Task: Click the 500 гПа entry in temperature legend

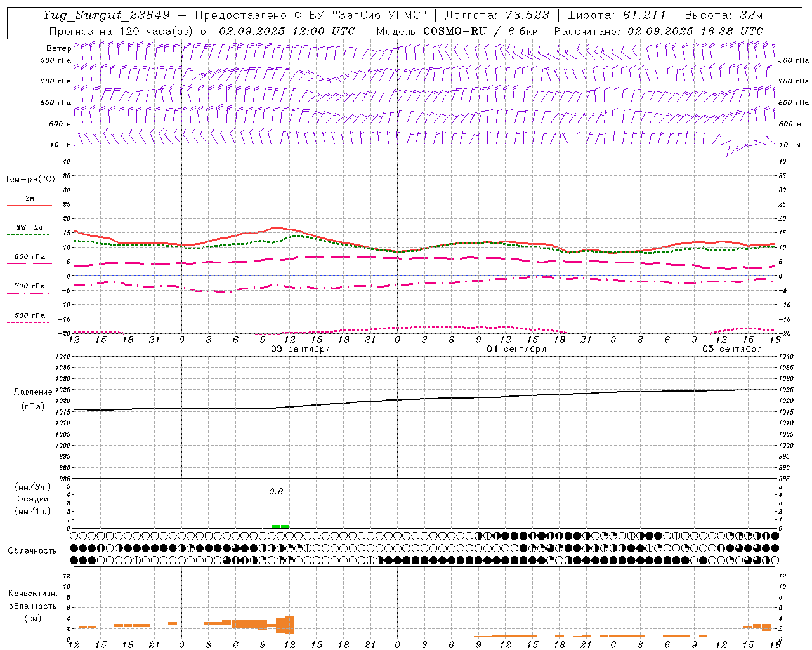Action: tap(30, 315)
